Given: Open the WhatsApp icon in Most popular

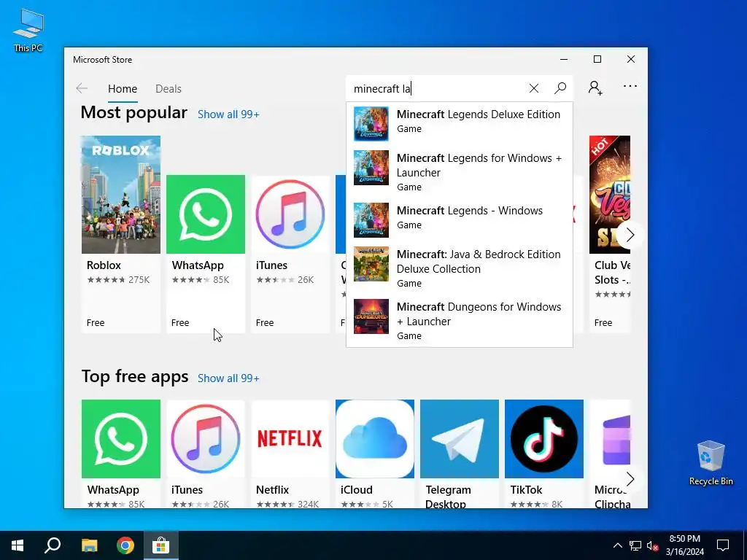Looking at the screenshot, I should coord(206,214).
